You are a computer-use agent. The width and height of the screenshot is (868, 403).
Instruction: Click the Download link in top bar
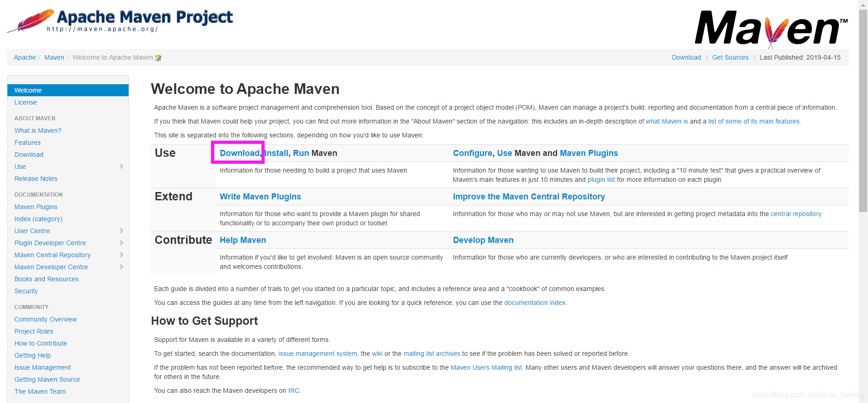[686, 57]
